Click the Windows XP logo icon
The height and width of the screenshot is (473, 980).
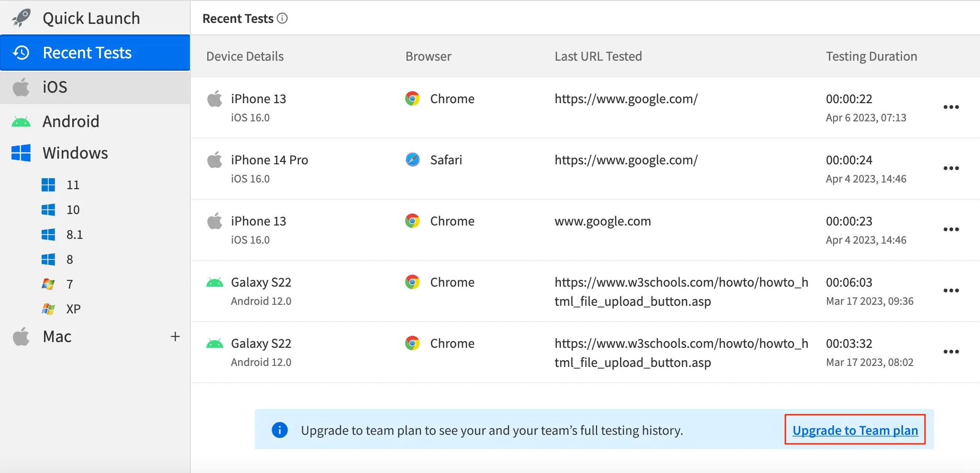point(48,309)
